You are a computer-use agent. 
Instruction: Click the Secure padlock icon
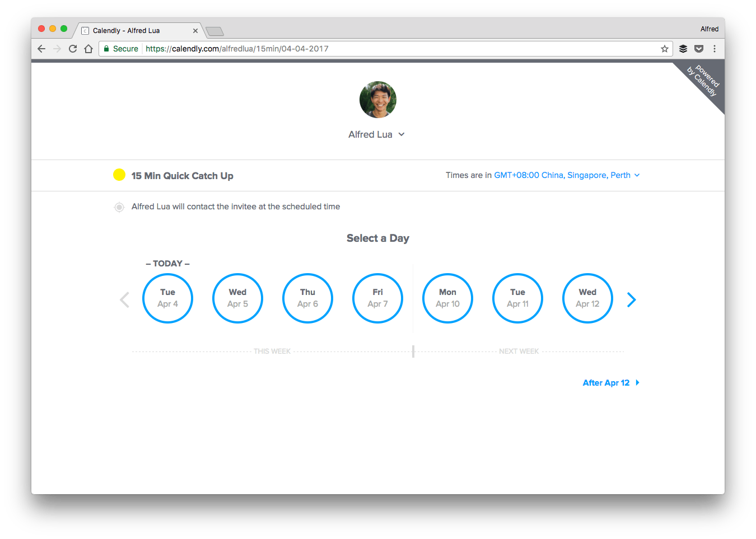coord(106,49)
